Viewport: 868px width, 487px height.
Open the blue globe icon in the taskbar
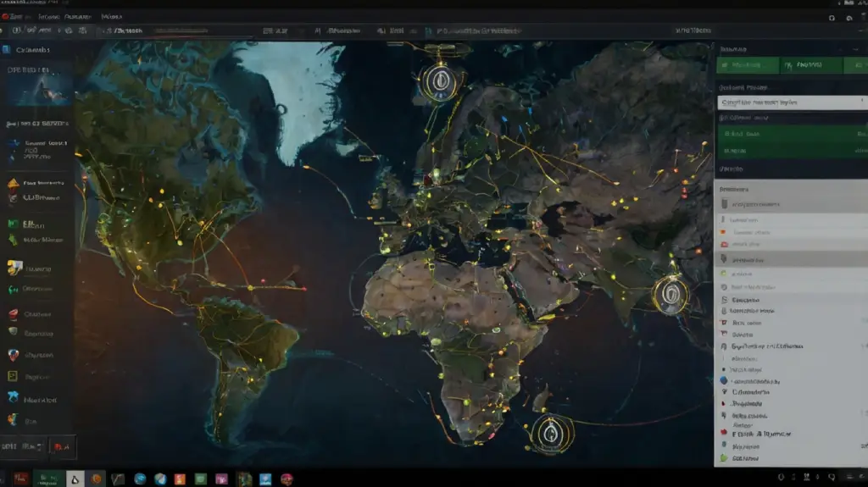(x=140, y=479)
